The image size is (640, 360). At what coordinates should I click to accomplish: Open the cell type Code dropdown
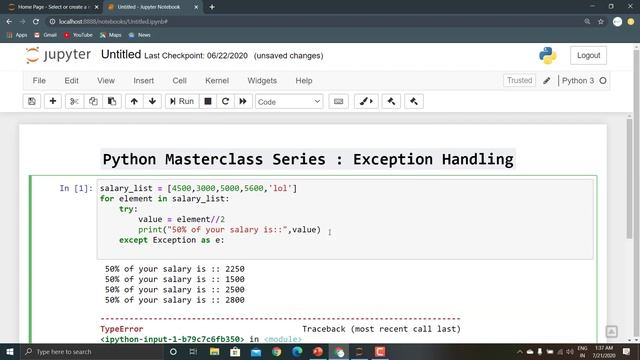coord(289,102)
